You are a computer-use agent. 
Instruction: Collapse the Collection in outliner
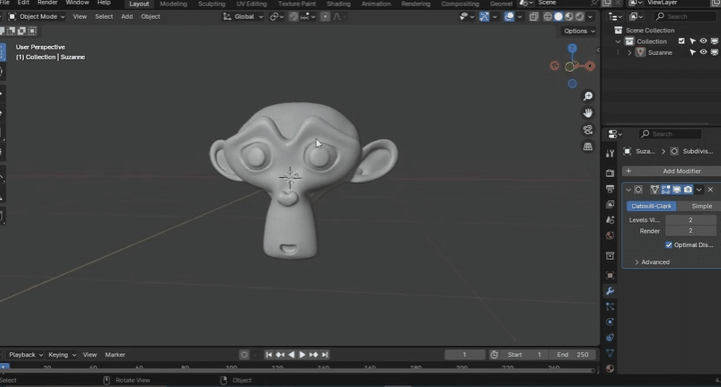tap(618, 41)
